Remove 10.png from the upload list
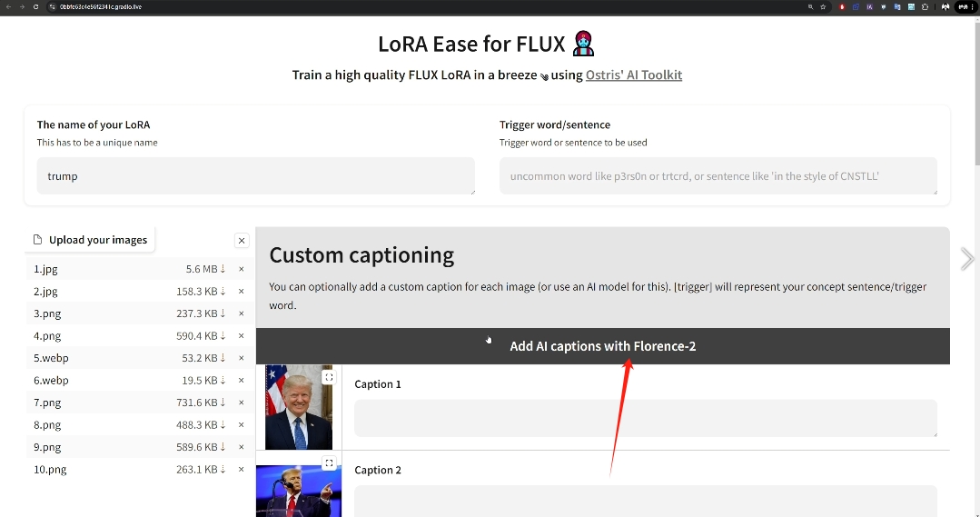The height and width of the screenshot is (517, 980). click(242, 470)
